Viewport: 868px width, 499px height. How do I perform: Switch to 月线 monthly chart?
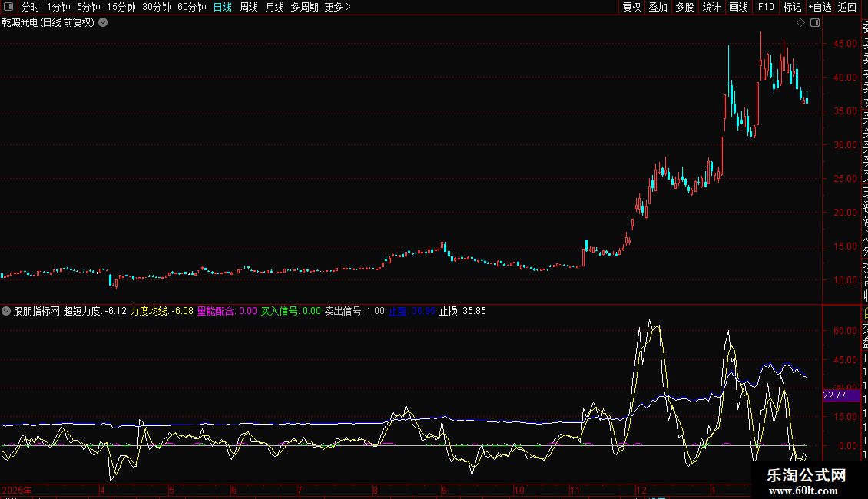pyautogui.click(x=274, y=7)
